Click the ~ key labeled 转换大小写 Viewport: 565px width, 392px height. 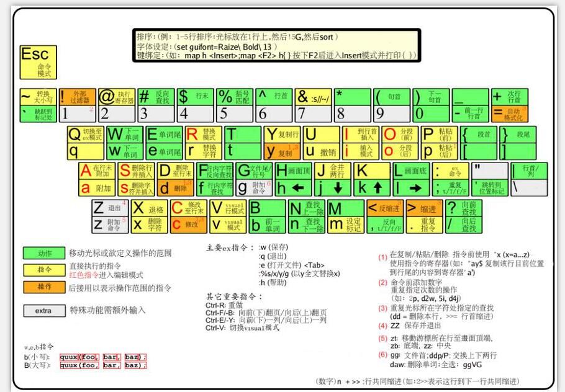pos(38,97)
